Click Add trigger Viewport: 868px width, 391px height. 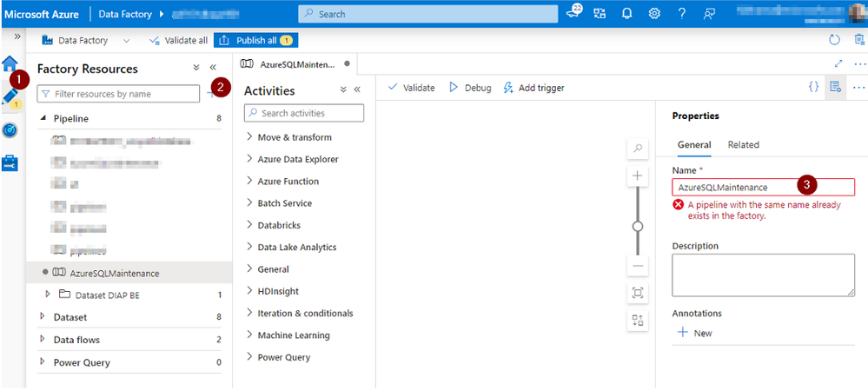[533, 88]
